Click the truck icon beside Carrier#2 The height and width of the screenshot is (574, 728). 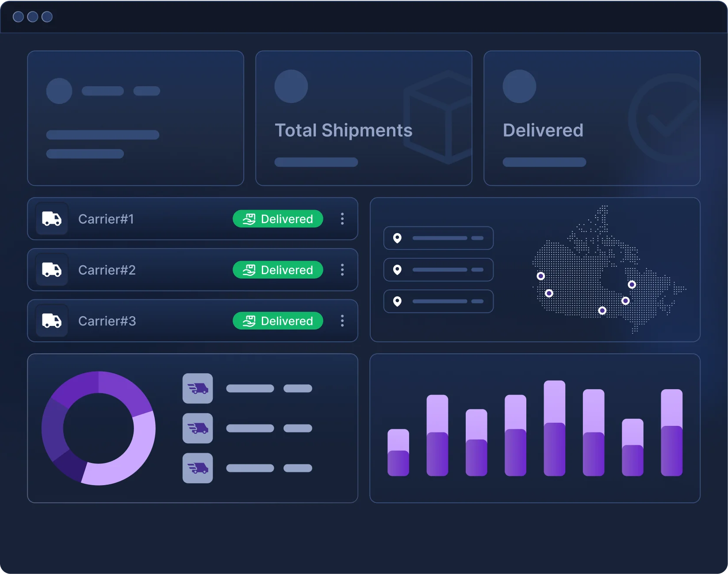[x=52, y=269]
